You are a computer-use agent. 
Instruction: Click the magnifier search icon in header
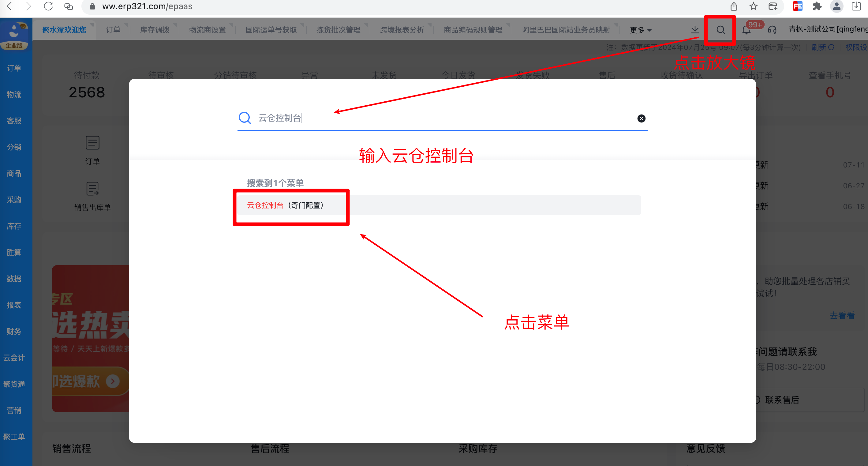point(720,30)
